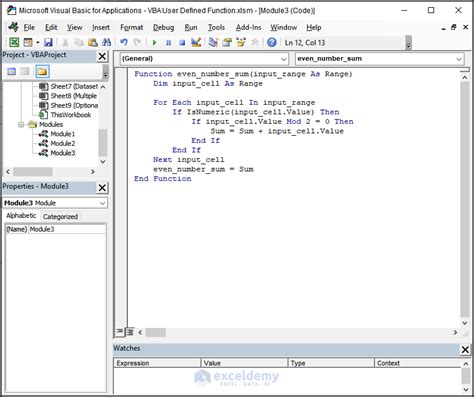Run the macro with the green play icon
Viewport: 474px width, 397px height.
click(x=154, y=43)
